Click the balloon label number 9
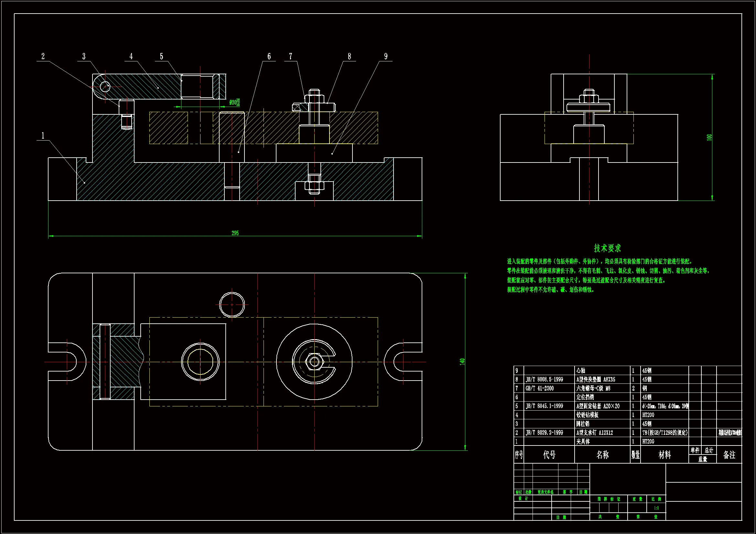This screenshot has height=534, width=756. pyautogui.click(x=385, y=57)
